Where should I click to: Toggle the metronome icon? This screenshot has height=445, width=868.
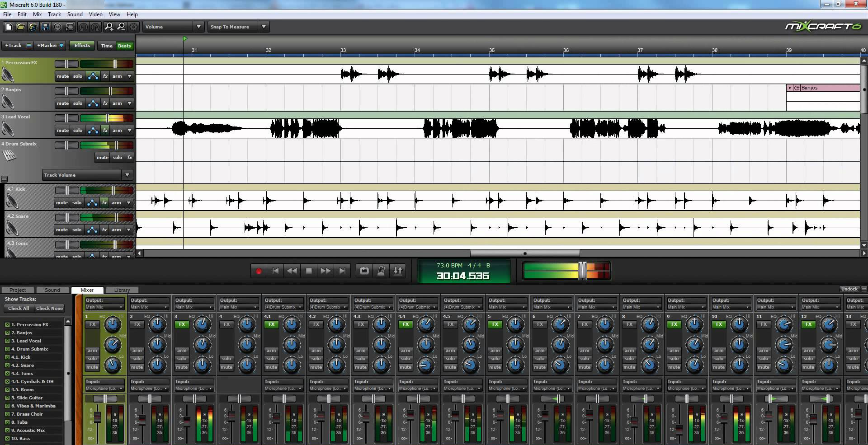381,271
